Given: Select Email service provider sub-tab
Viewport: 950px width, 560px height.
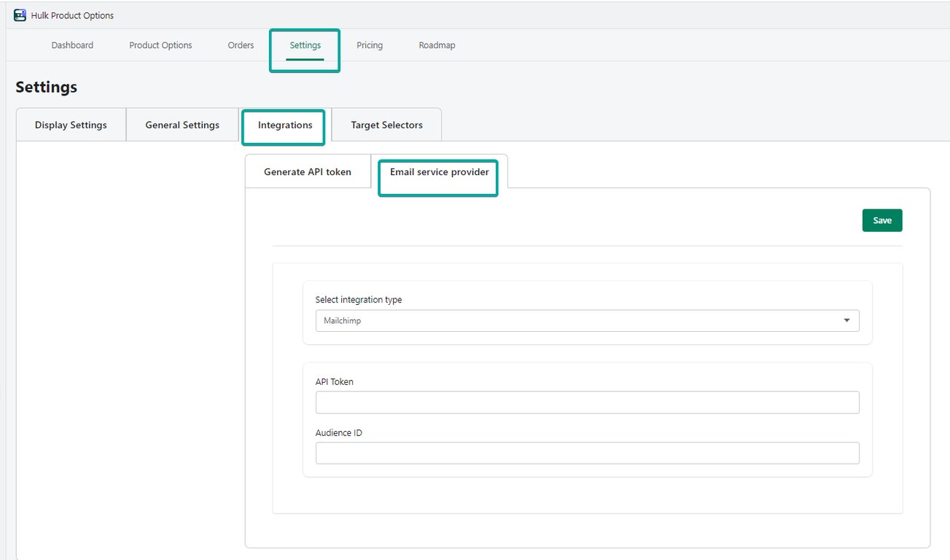Looking at the screenshot, I should [439, 172].
